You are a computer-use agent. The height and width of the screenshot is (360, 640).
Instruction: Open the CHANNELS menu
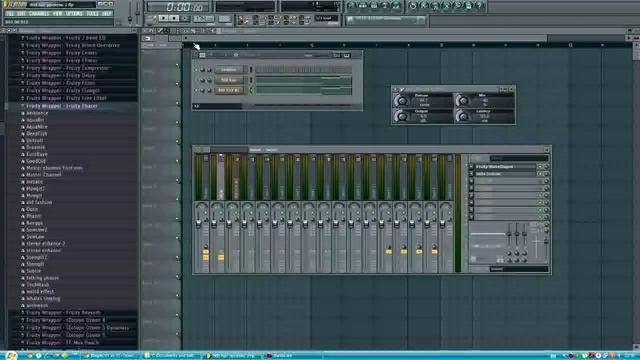(39, 13)
